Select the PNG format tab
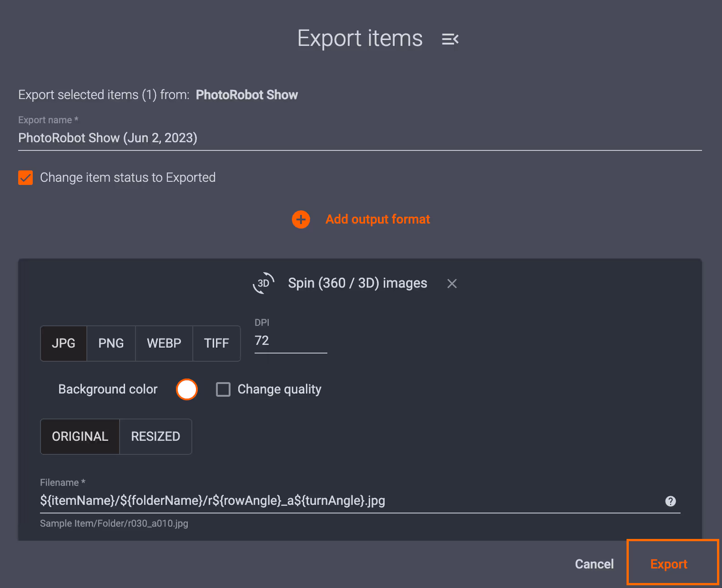This screenshot has height=588, width=722. 111,344
